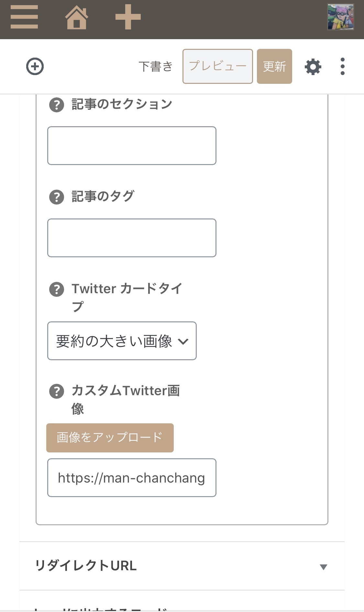The height and width of the screenshot is (612, 364).
Task: Show help for Twitter カードタイプ
Action: [x=57, y=289]
